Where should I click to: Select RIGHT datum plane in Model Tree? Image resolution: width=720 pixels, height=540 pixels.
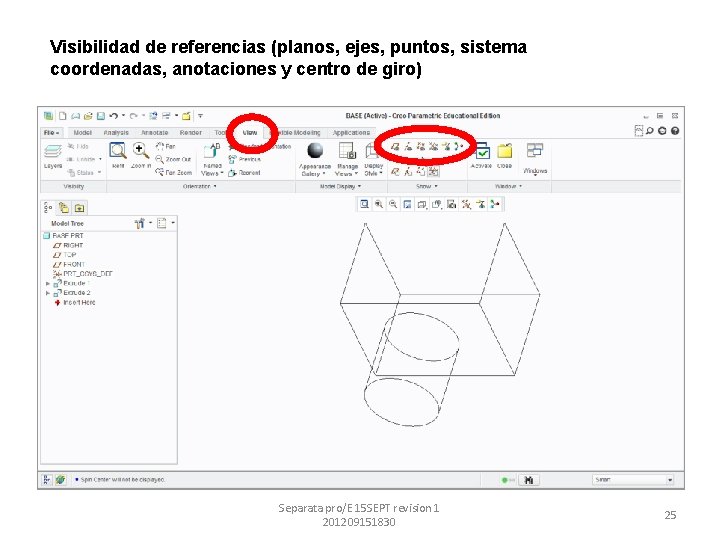pos(68,246)
